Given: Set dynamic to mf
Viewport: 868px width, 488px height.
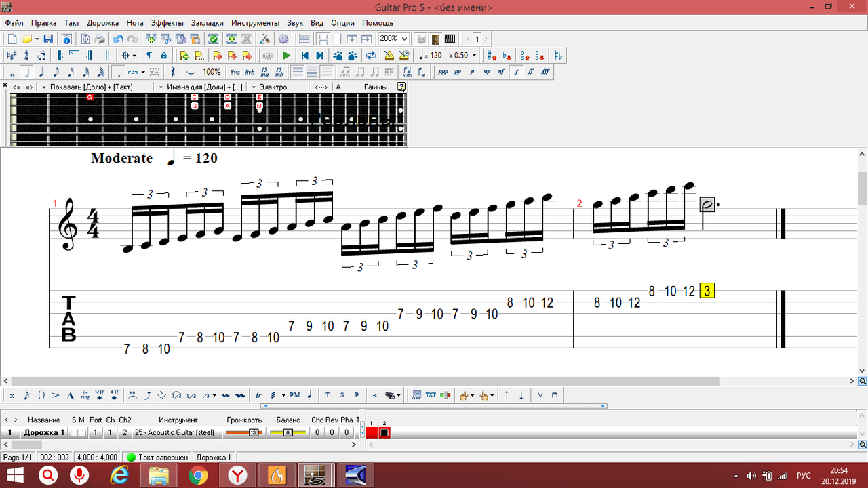Looking at the screenshot, I should 501,72.
